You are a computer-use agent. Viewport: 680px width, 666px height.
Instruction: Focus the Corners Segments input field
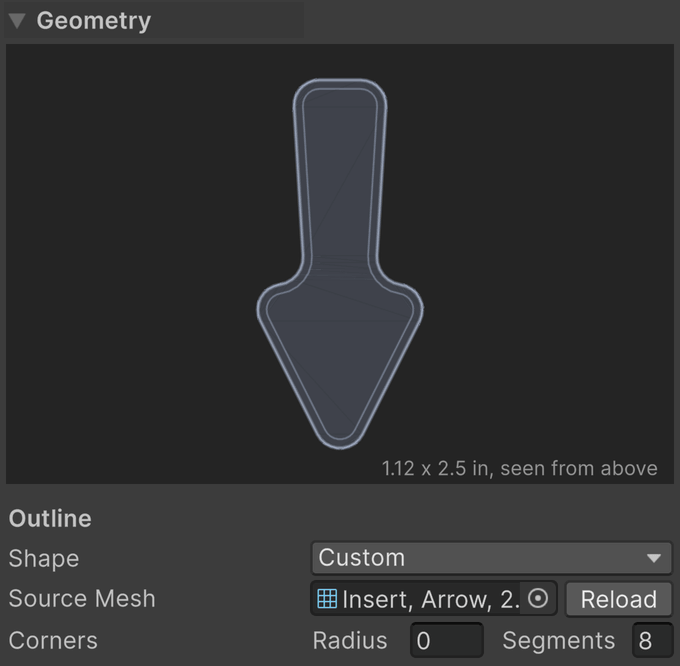click(x=652, y=640)
